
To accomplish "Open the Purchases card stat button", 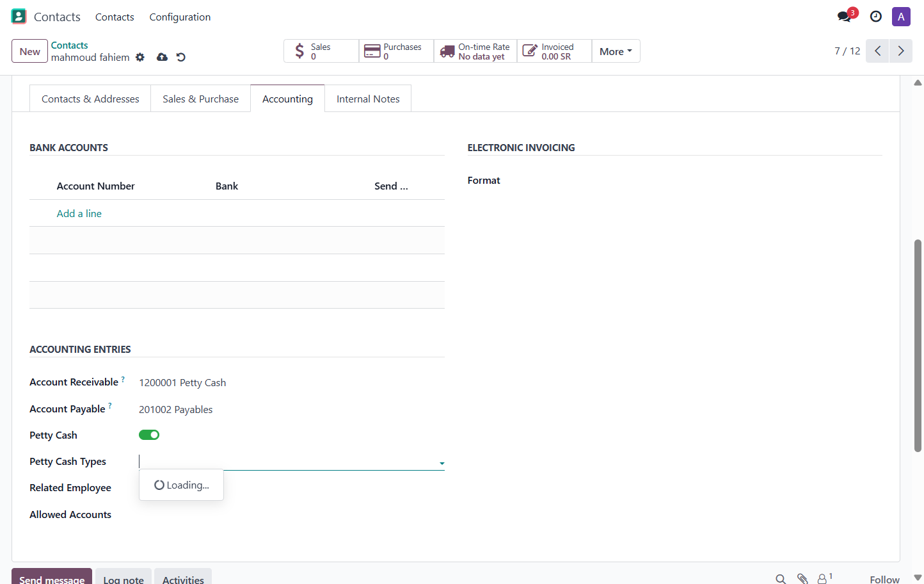I will (396, 51).
